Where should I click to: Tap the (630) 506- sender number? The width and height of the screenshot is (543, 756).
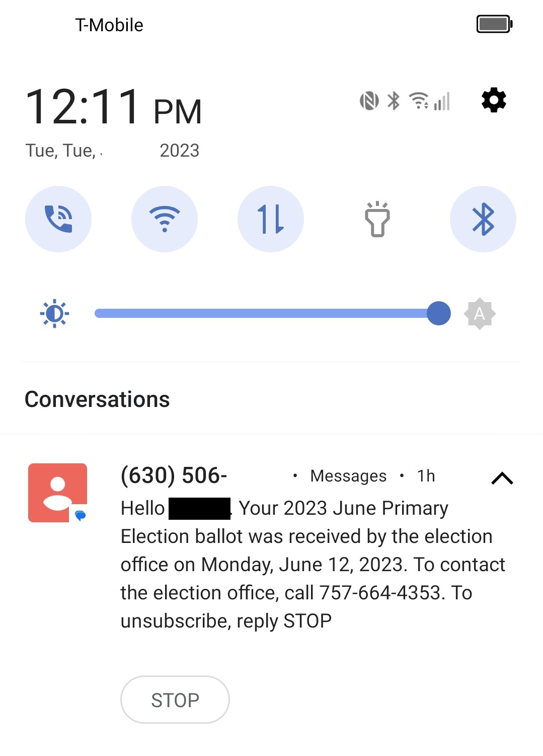174,475
